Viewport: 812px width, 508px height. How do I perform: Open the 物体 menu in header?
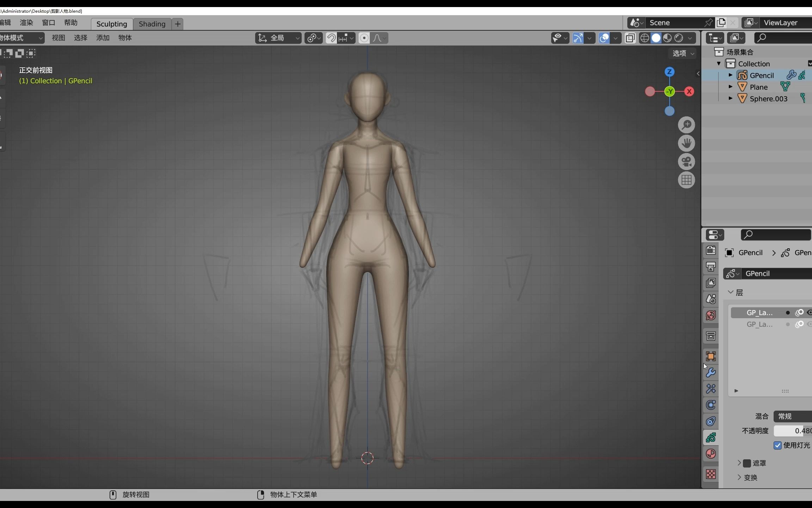point(124,37)
